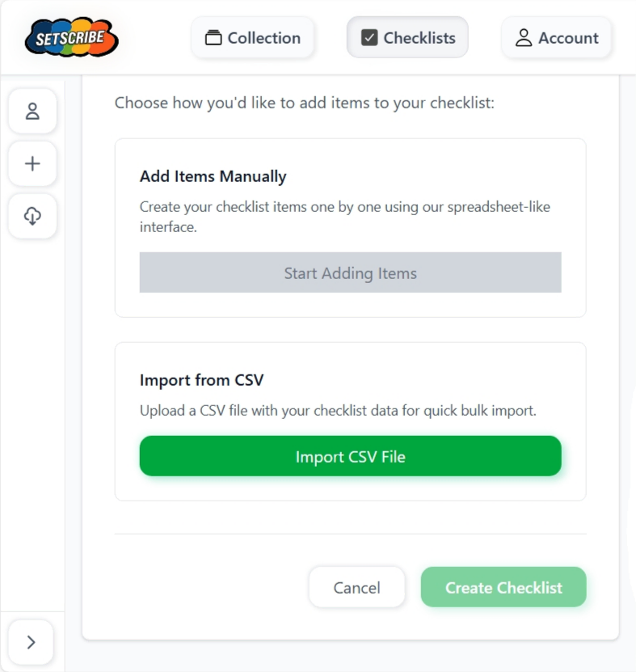Screen dimensions: 636x672
Task: Click the SetScribe logo
Action: pyautogui.click(x=71, y=38)
